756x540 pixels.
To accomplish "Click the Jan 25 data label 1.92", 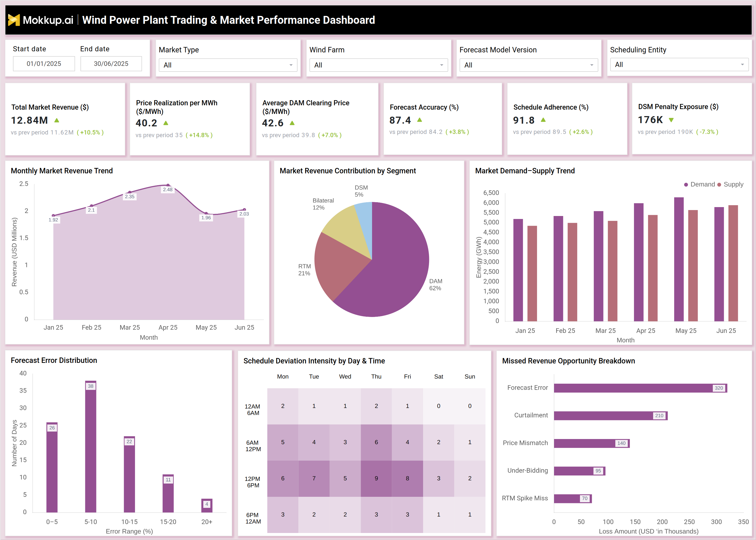I will click(x=53, y=220).
